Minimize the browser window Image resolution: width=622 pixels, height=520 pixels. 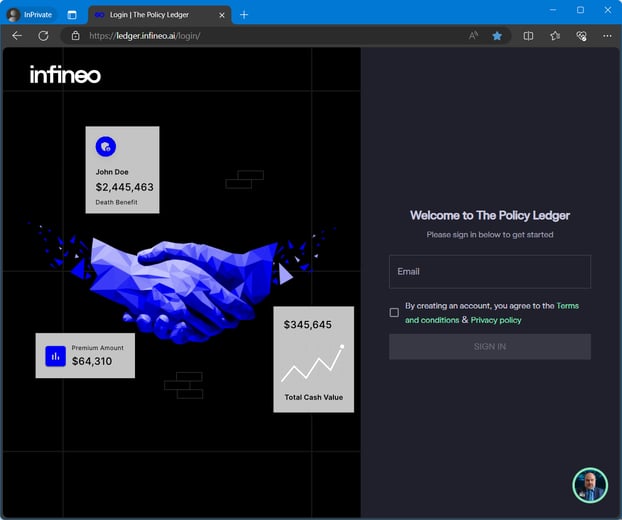point(553,10)
